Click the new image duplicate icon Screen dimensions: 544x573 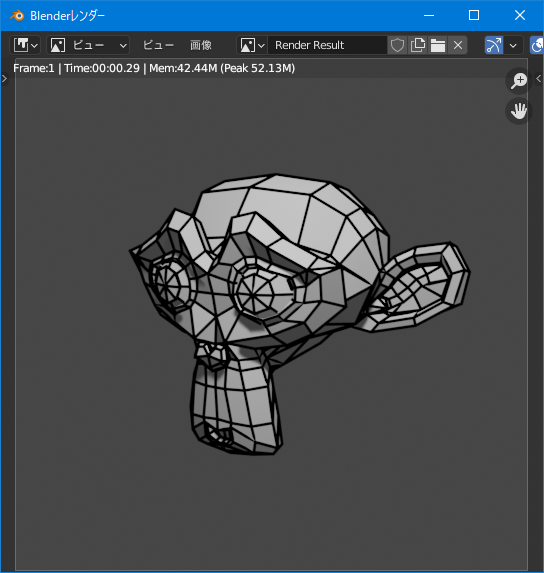[x=418, y=45]
